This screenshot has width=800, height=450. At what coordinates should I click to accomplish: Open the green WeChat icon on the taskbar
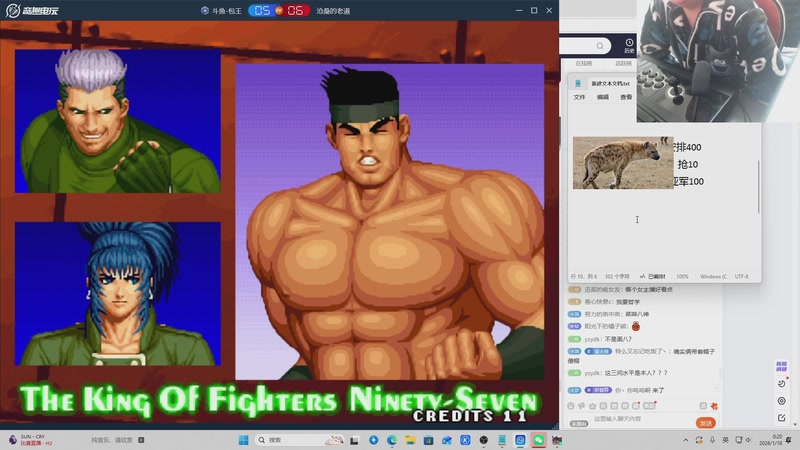[x=539, y=440]
